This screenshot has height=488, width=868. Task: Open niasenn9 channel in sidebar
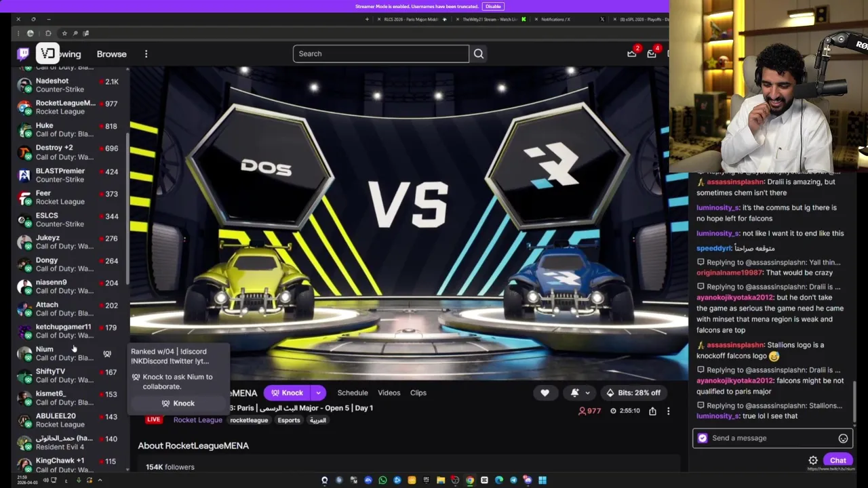(x=68, y=287)
